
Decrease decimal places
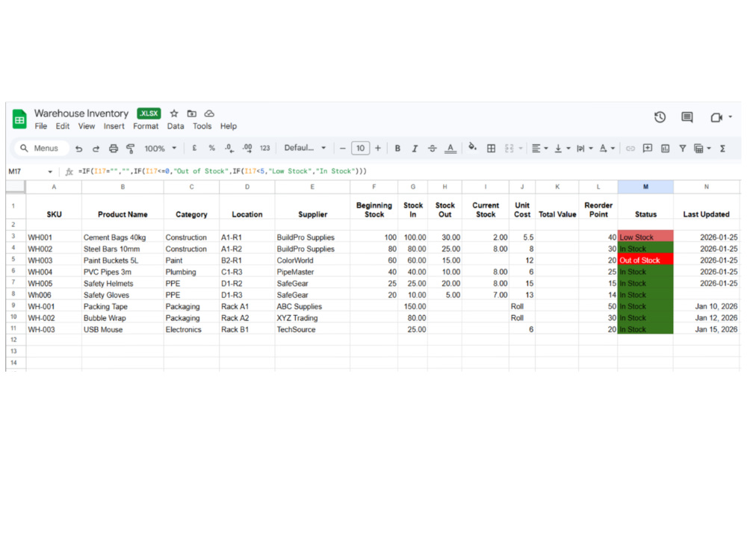pos(229,148)
